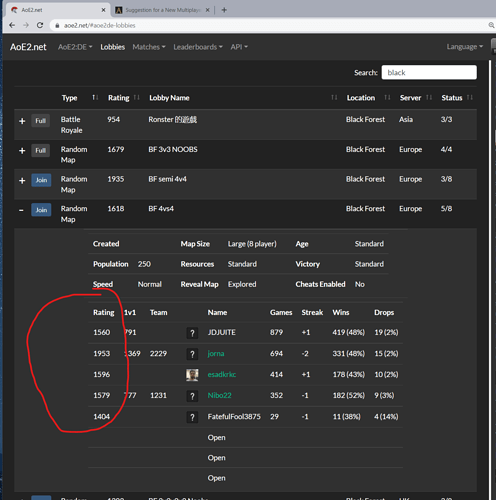Click into the Search field containing black
This screenshot has height=500, width=496.
pos(429,72)
